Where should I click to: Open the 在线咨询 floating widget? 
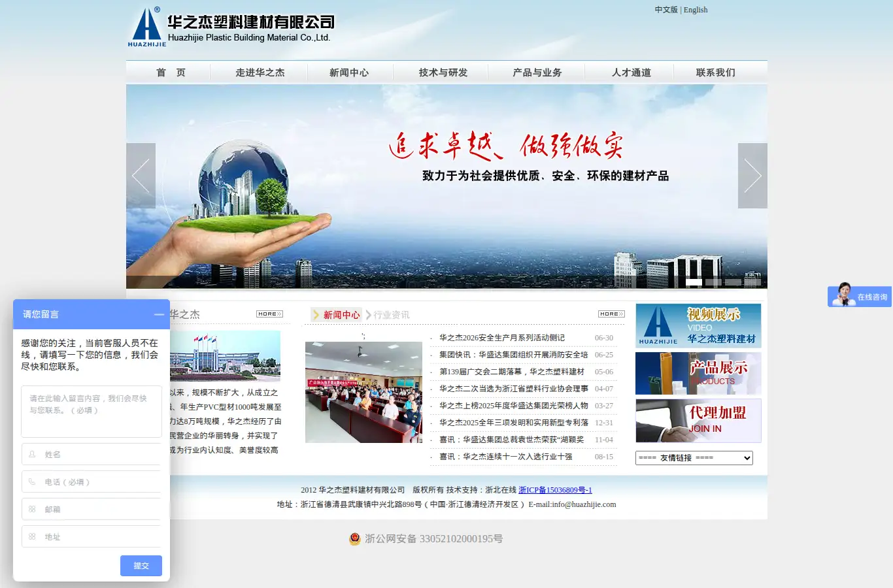pyautogui.click(x=859, y=295)
